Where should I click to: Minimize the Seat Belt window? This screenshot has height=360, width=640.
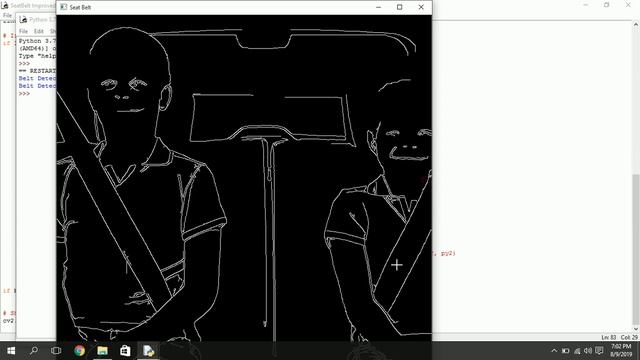[x=378, y=7]
